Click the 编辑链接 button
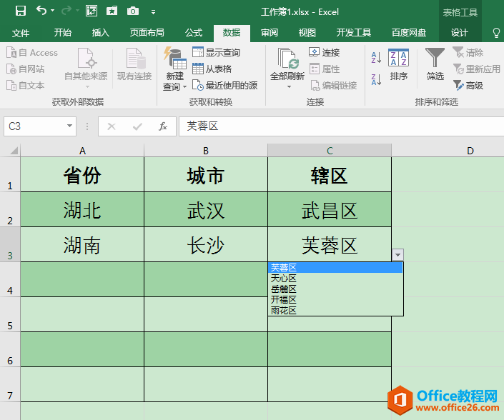 [333, 86]
